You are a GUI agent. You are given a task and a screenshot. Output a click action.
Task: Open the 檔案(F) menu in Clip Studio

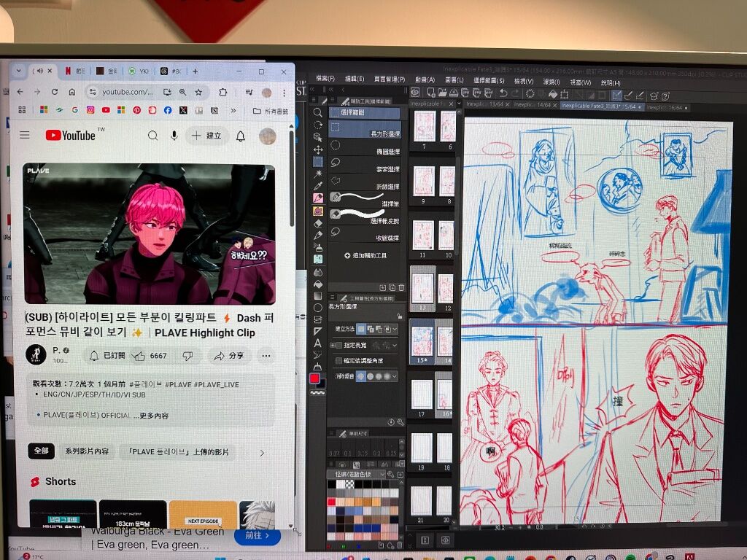click(325, 79)
